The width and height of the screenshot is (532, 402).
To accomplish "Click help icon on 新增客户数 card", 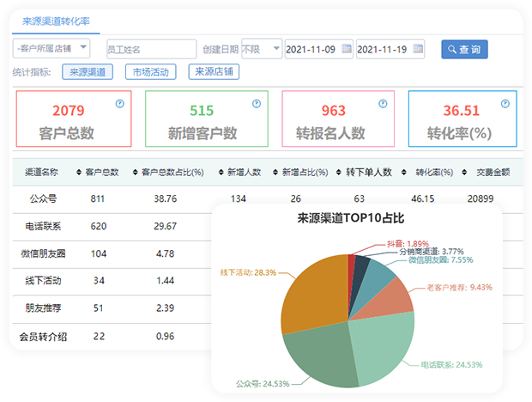I will tap(256, 104).
